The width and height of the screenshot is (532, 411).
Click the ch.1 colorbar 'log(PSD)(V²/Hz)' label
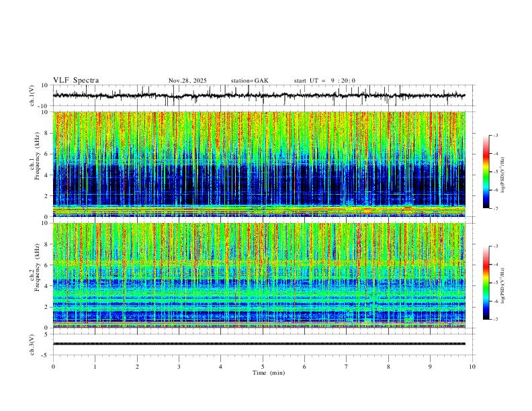[x=503, y=175]
